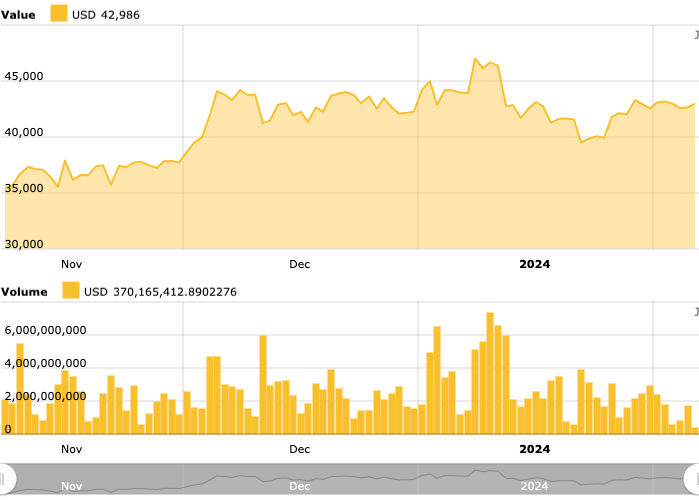Click the bold 'Volume' chart title

click(24, 292)
